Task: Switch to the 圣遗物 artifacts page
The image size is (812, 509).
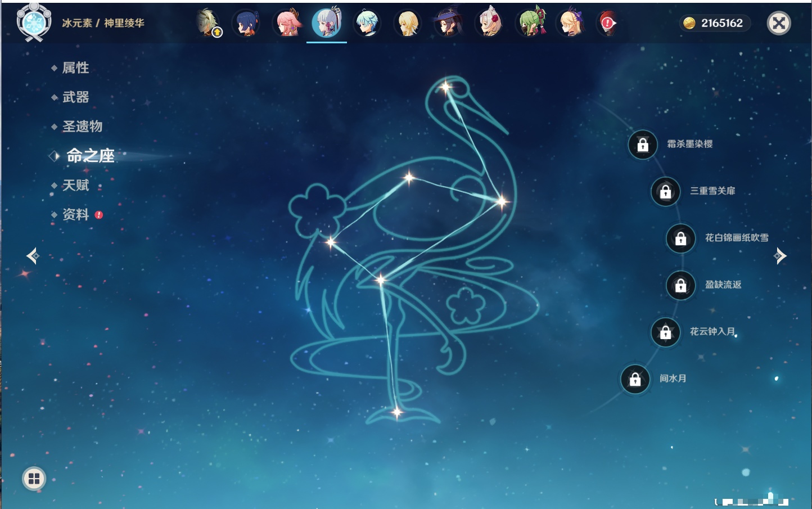Action: tap(82, 127)
